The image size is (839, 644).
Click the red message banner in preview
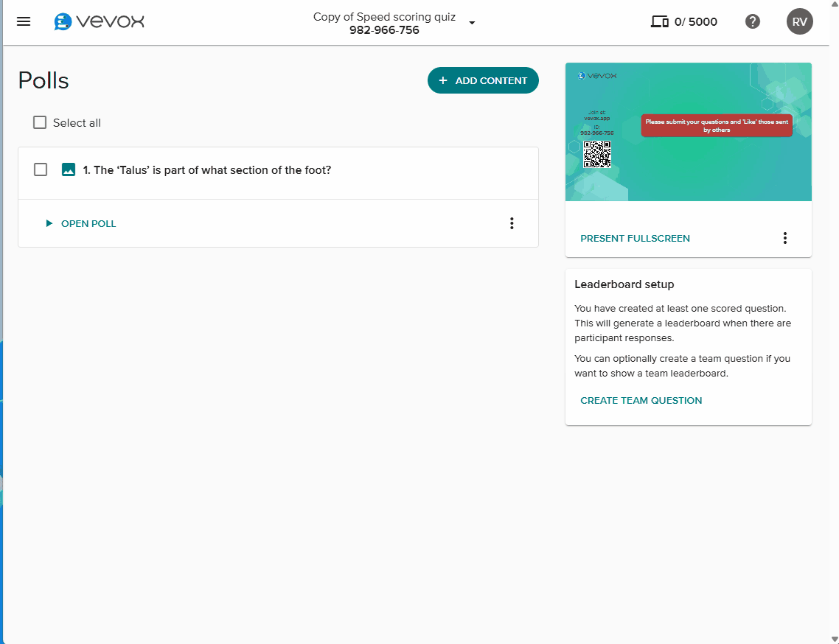click(717, 126)
